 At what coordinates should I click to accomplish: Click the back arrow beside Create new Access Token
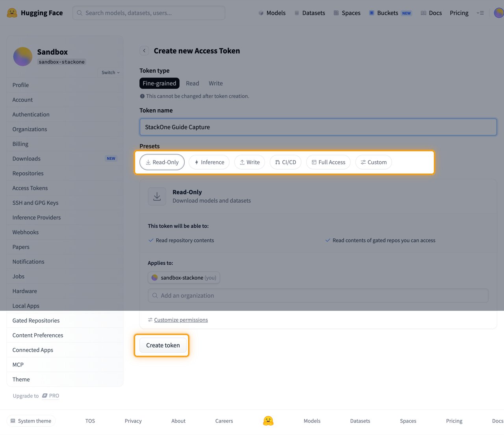click(x=144, y=51)
